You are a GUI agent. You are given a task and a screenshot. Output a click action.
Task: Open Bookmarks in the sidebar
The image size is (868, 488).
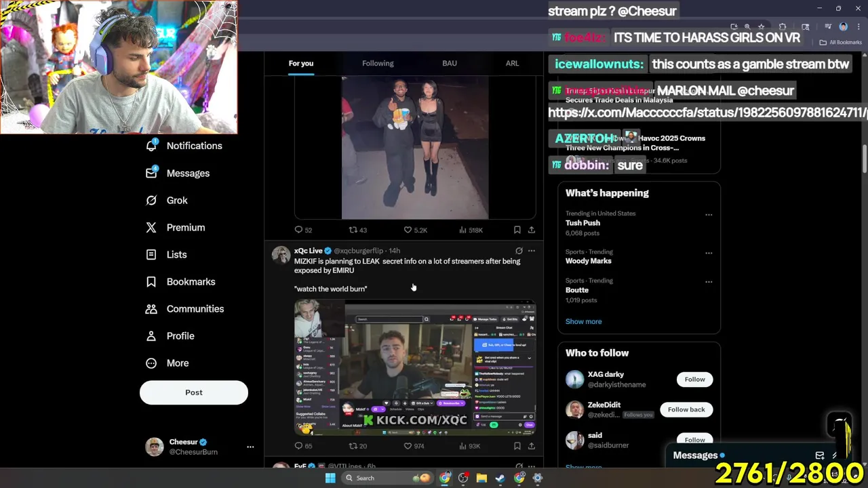(181, 281)
